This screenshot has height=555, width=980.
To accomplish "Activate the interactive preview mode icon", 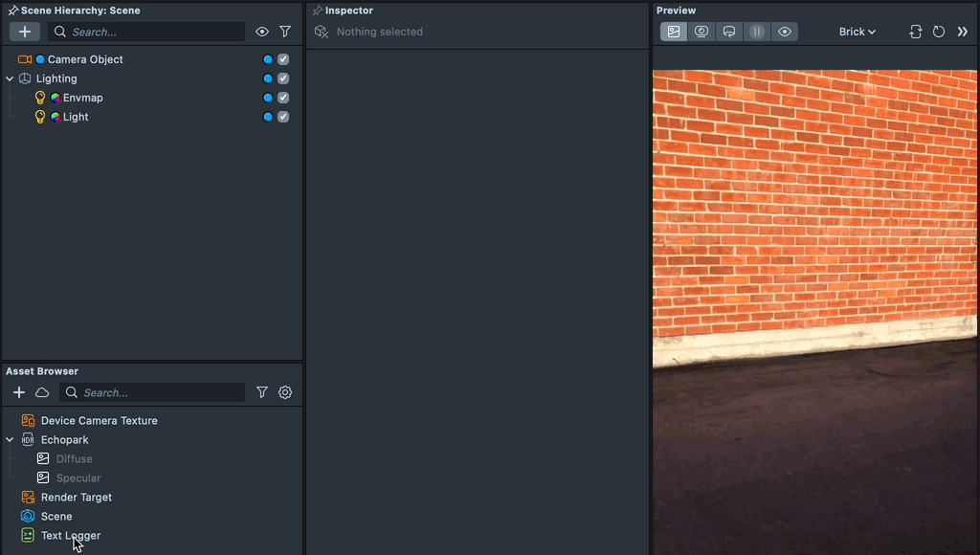I will pyautogui.click(x=729, y=32).
